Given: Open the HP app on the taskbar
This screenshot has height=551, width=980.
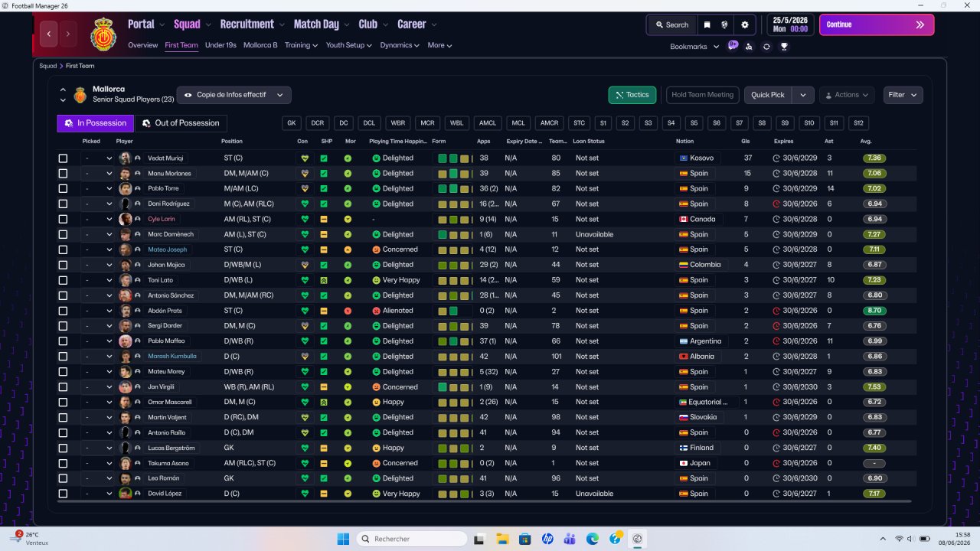Looking at the screenshot, I should click(547, 539).
